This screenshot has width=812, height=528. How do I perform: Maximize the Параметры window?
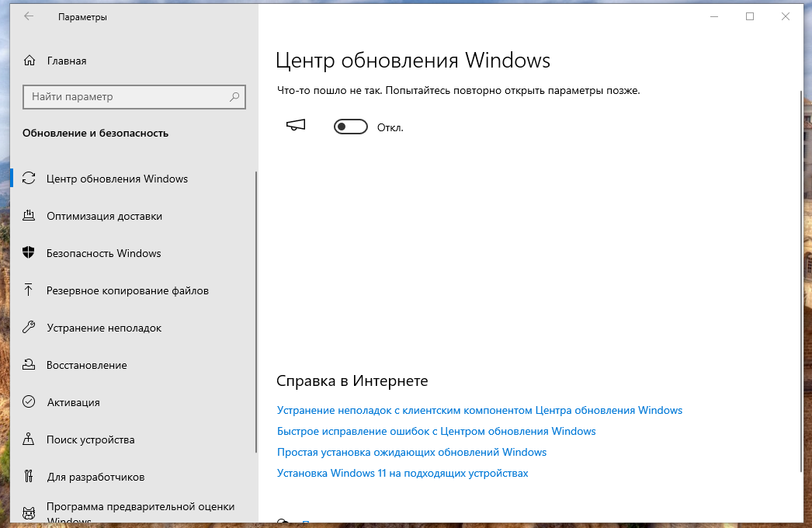click(x=750, y=16)
